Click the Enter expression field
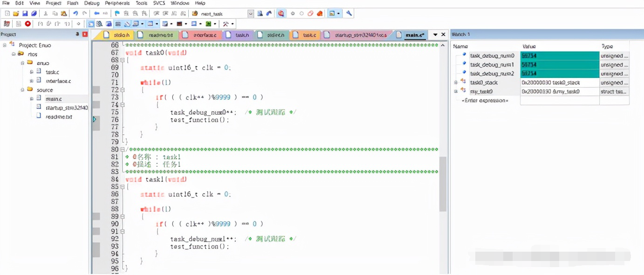Viewport: 644px width, 275px height. (x=485, y=101)
